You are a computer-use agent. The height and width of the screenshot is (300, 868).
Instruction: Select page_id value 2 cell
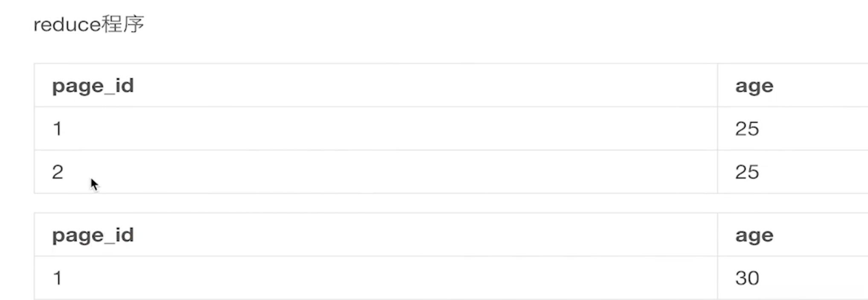tap(58, 172)
